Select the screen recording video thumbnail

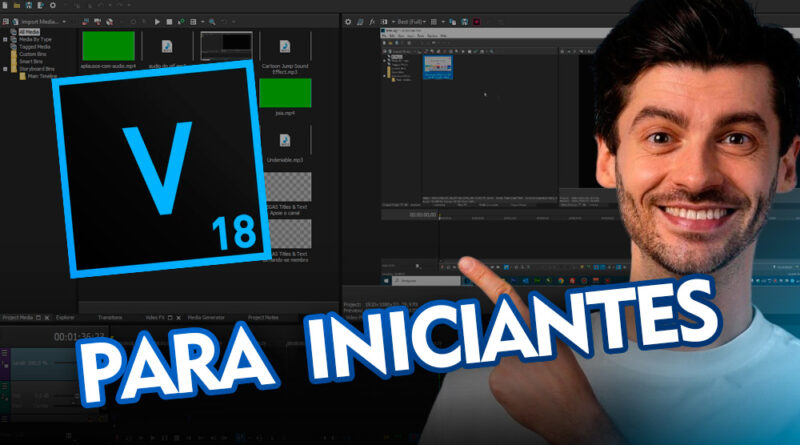click(226, 45)
